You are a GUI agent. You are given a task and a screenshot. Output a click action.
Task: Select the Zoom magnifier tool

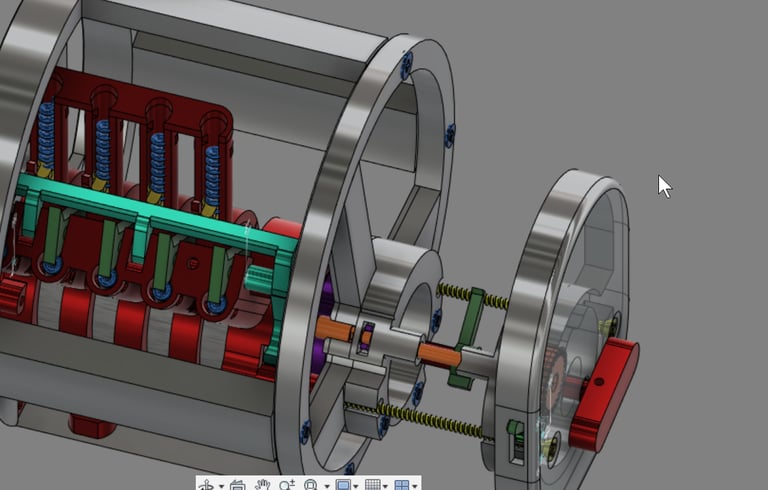click(287, 485)
